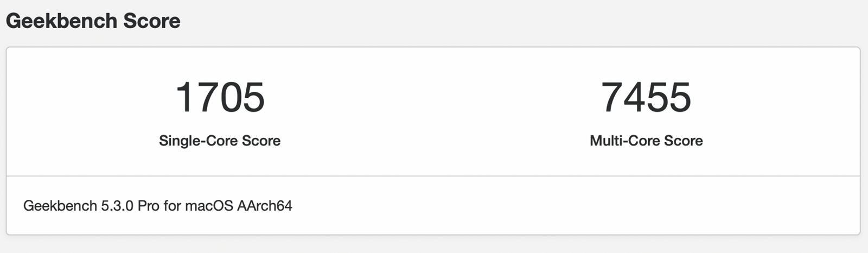Click the word for in the footer
The height and width of the screenshot is (253, 868).
pyautogui.click(x=172, y=206)
